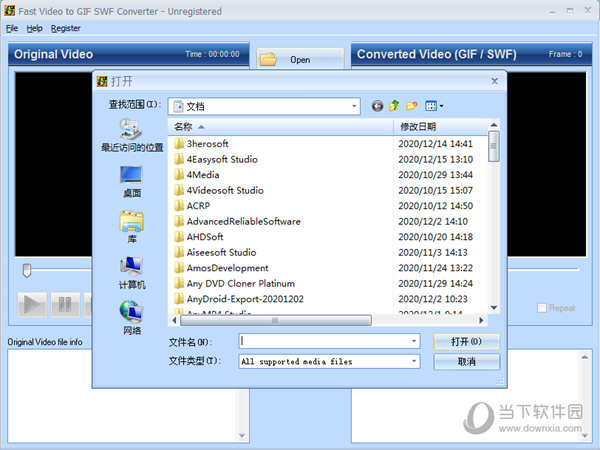Viewport: 600px width, 450px height.
Task: Select the 4Media folder icon
Action: click(179, 175)
